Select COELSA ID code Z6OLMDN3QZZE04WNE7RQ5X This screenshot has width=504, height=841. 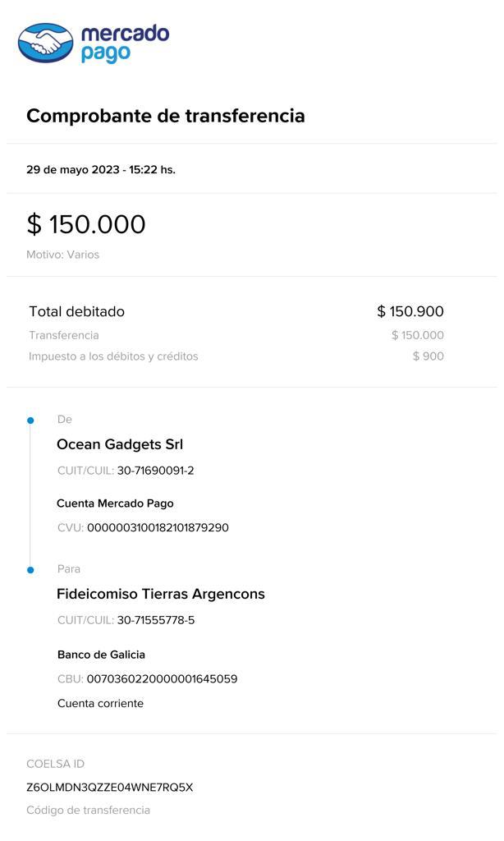109,788
